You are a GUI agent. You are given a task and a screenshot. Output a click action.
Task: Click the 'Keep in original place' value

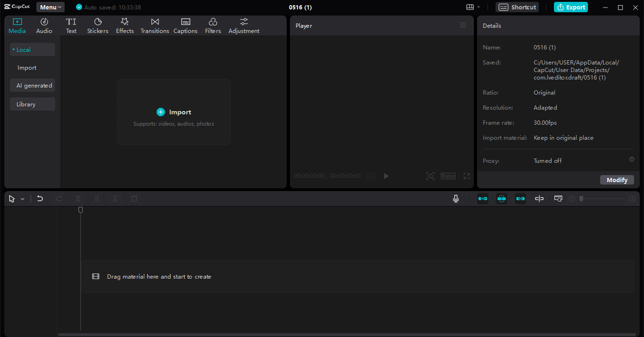coord(563,138)
